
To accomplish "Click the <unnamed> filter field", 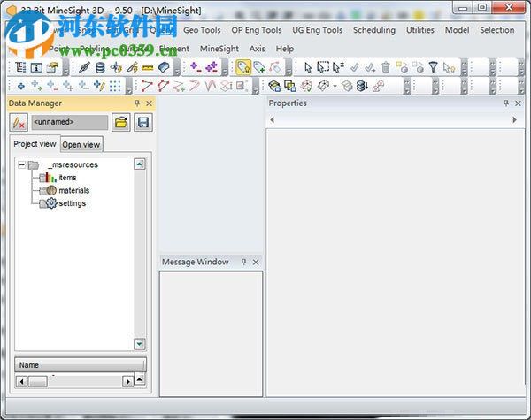I will pos(69,122).
